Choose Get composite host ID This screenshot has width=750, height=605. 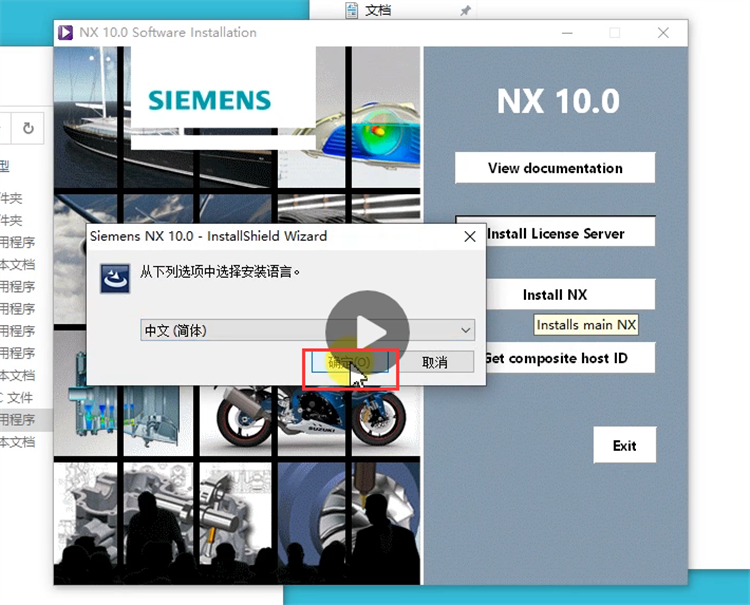pos(570,358)
